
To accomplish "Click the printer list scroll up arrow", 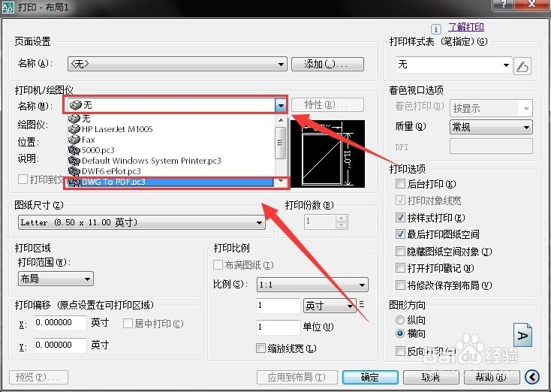I will point(281,120).
